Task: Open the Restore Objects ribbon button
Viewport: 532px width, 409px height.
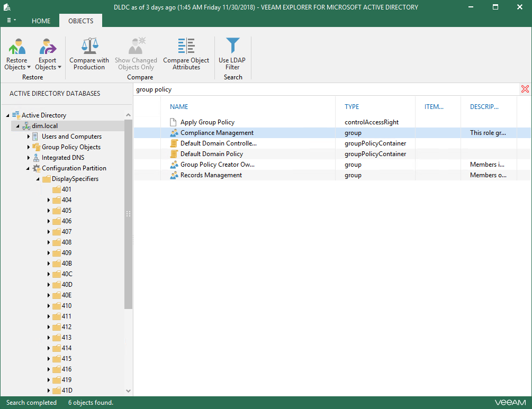Action: coord(17,54)
